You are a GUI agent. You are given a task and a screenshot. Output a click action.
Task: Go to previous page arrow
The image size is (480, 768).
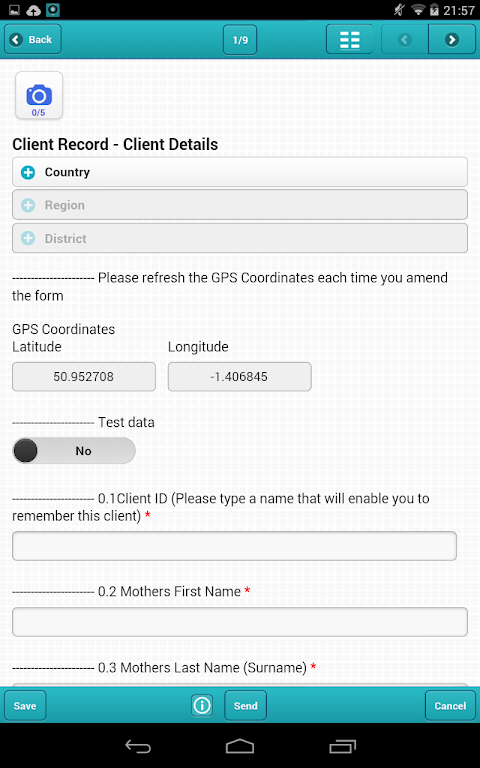tap(405, 40)
